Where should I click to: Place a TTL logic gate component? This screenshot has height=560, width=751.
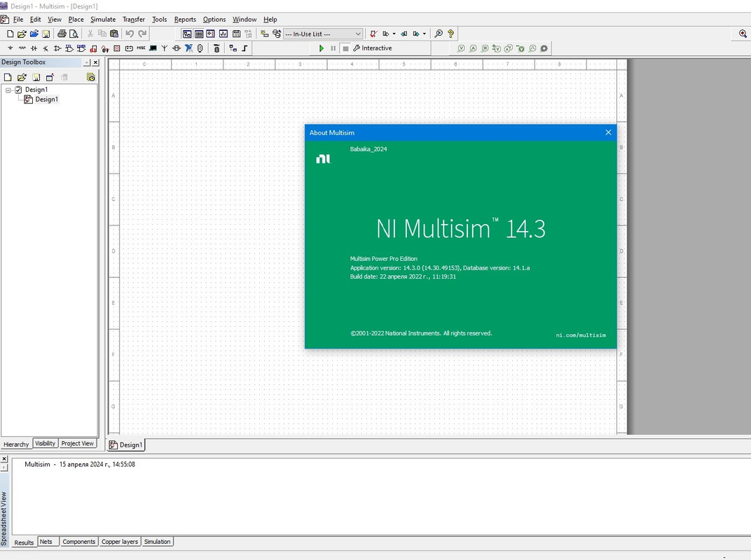point(69,48)
